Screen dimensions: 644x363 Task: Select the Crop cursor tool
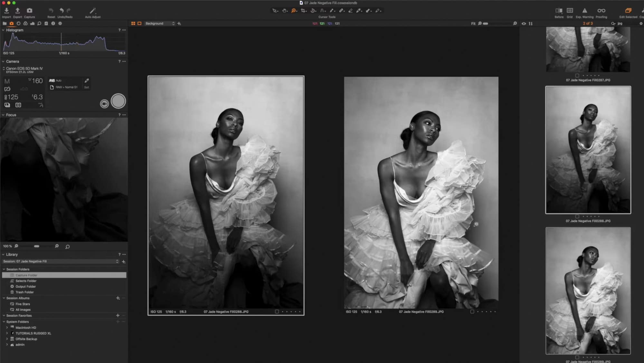[303, 11]
